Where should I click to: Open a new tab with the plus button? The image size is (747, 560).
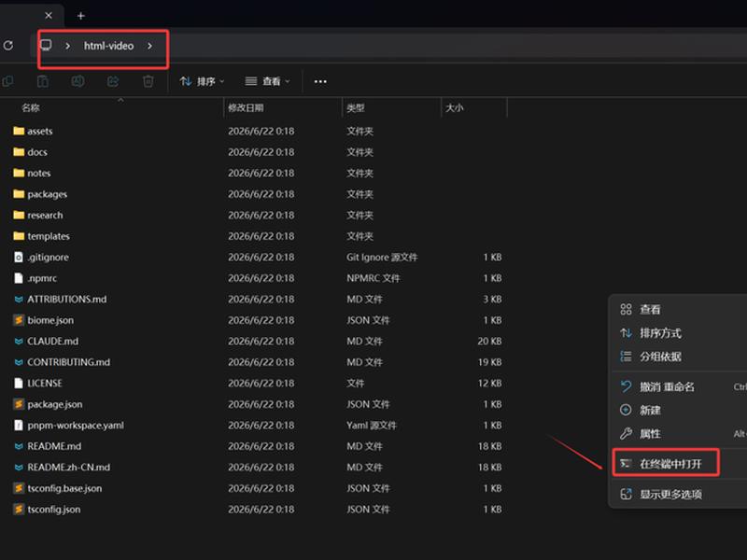coord(81,16)
